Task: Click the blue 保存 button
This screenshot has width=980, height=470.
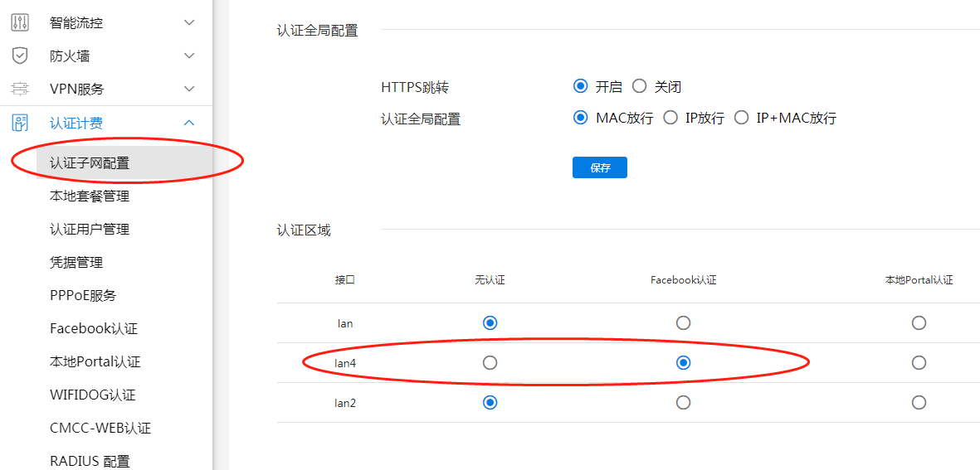Action: [x=599, y=167]
